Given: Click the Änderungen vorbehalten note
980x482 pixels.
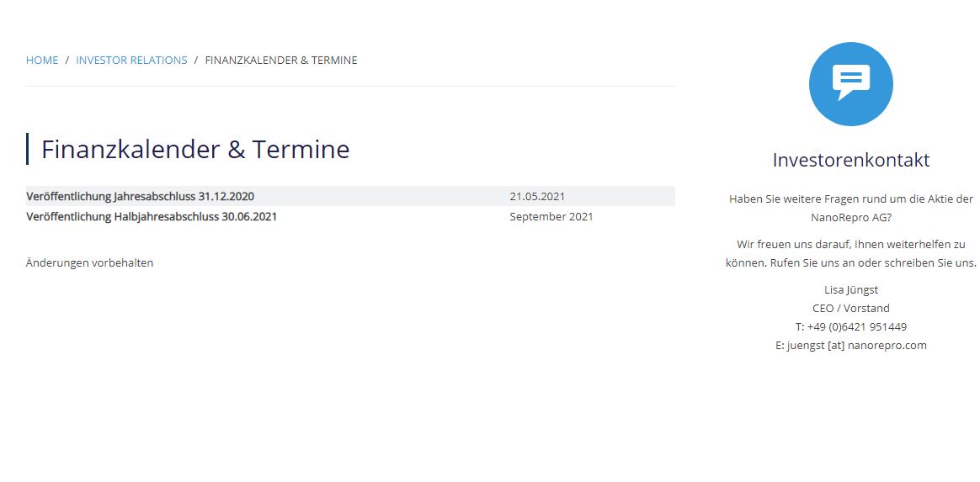Looking at the screenshot, I should pyautogui.click(x=90, y=263).
